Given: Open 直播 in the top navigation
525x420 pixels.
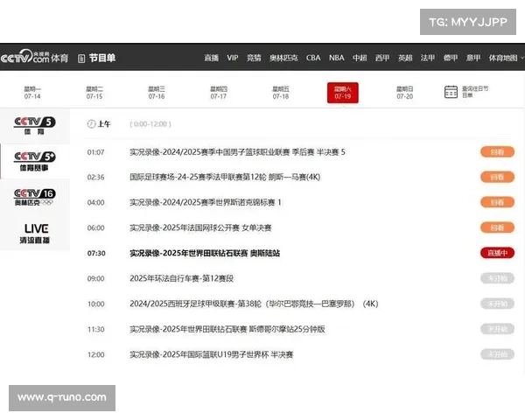Looking at the screenshot, I should pos(211,59).
